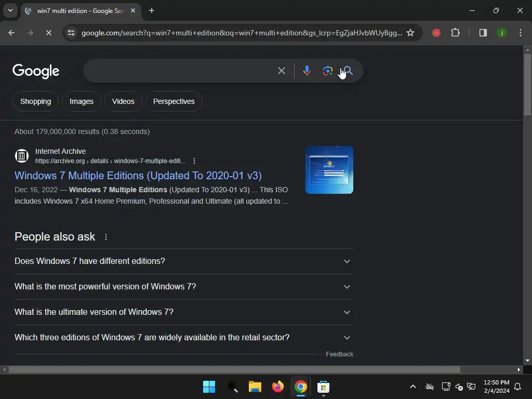Expand "What is the ultimate version of Windows 7?"

pos(184,312)
